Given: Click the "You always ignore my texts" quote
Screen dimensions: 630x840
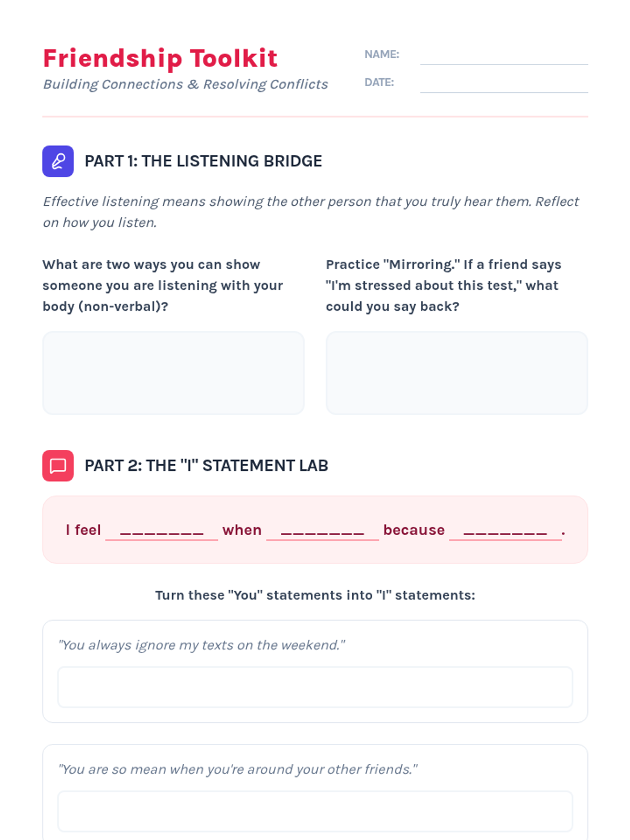Looking at the screenshot, I should 202,645.
